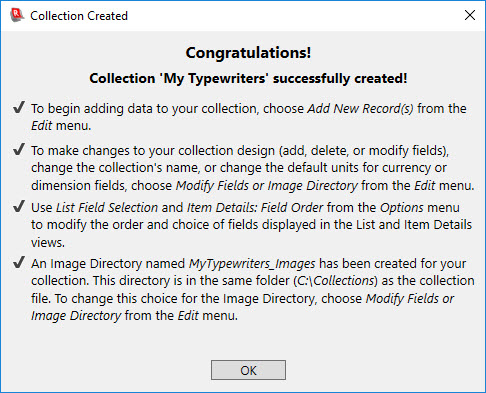Click italic 'Edit' on the final text line

tap(188, 316)
